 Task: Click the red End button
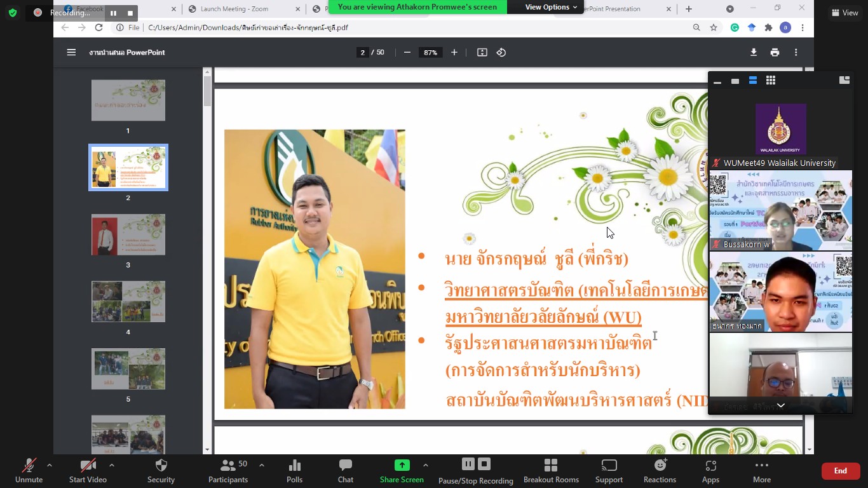coord(840,471)
